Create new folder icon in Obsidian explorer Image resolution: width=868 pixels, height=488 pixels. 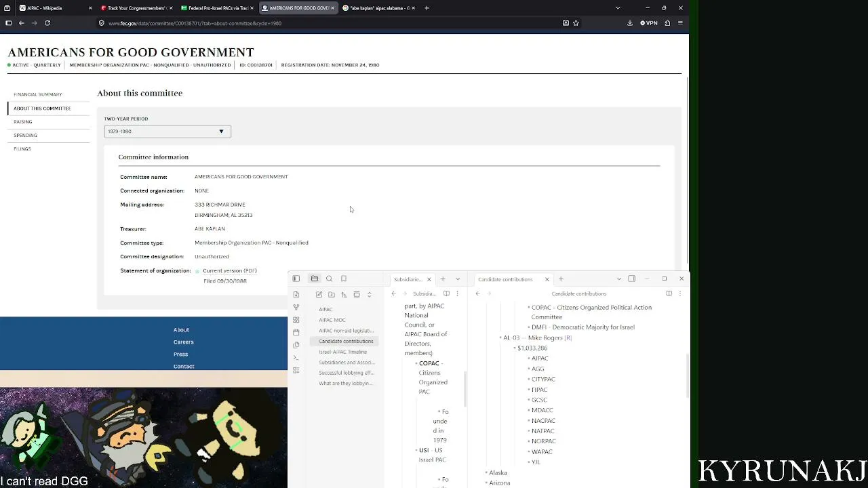332,294
